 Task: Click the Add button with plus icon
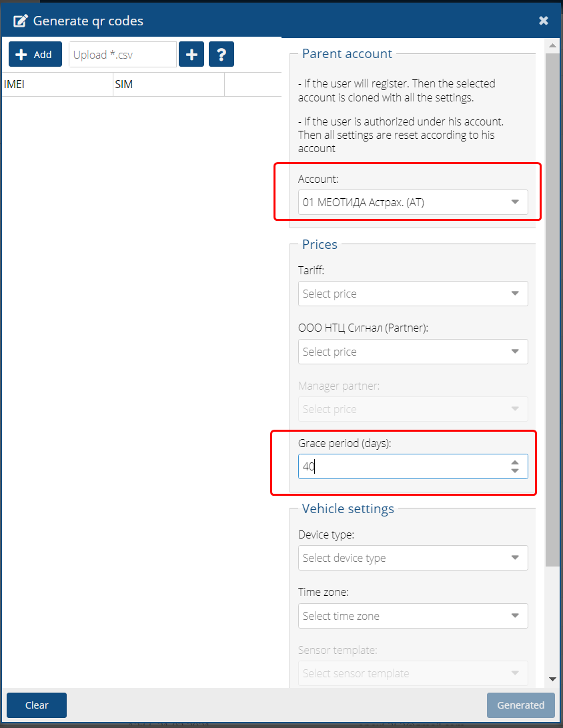(35, 55)
